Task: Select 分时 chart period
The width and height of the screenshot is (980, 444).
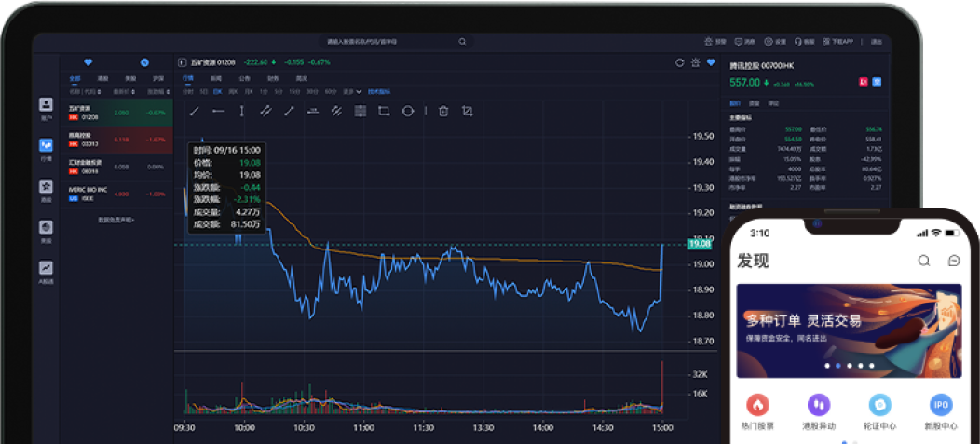Action: pyautogui.click(x=187, y=92)
